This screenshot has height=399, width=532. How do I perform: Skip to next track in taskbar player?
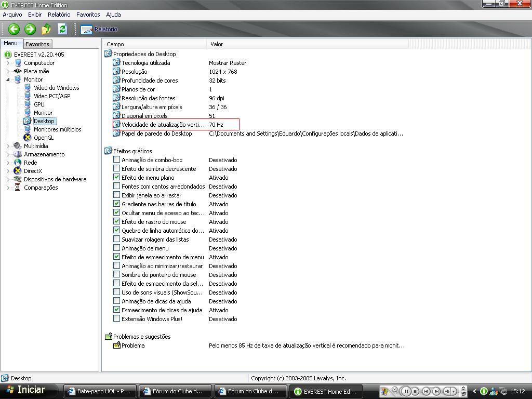[x=436, y=392]
